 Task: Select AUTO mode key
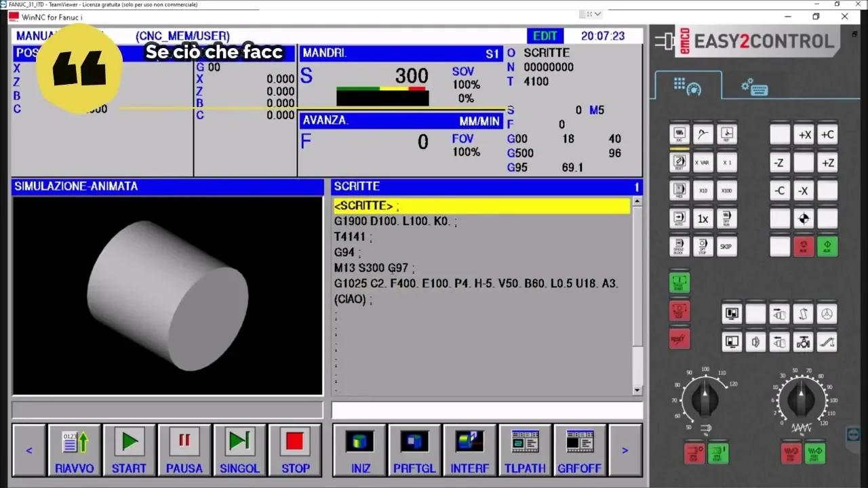coord(679,219)
